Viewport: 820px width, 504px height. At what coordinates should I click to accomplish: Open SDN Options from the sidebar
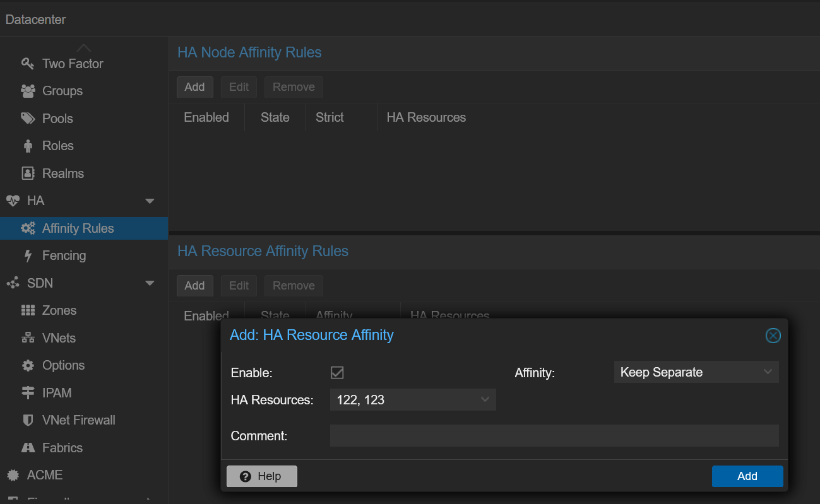point(64,365)
